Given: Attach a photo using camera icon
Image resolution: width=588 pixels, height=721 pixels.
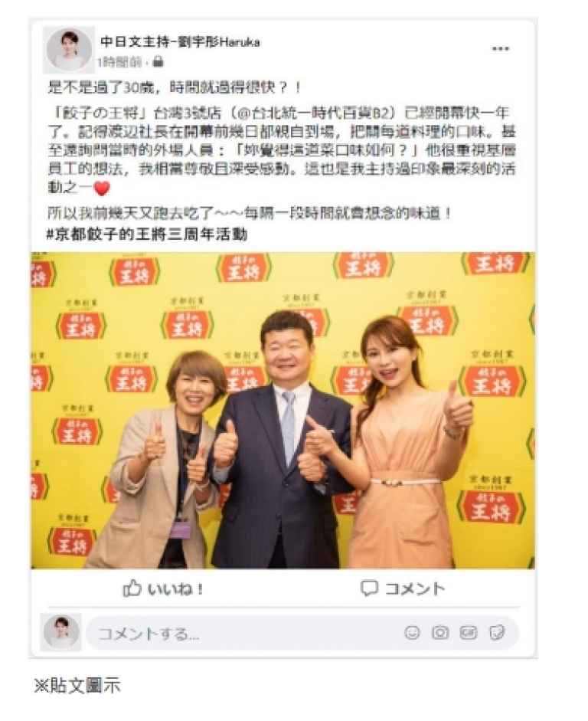Looking at the screenshot, I should [440, 633].
